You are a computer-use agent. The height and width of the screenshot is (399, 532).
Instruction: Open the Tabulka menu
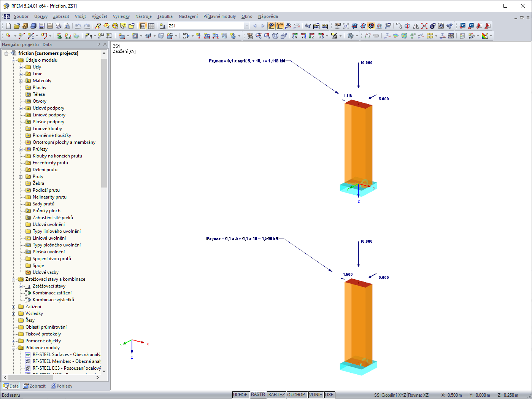pyautogui.click(x=165, y=16)
